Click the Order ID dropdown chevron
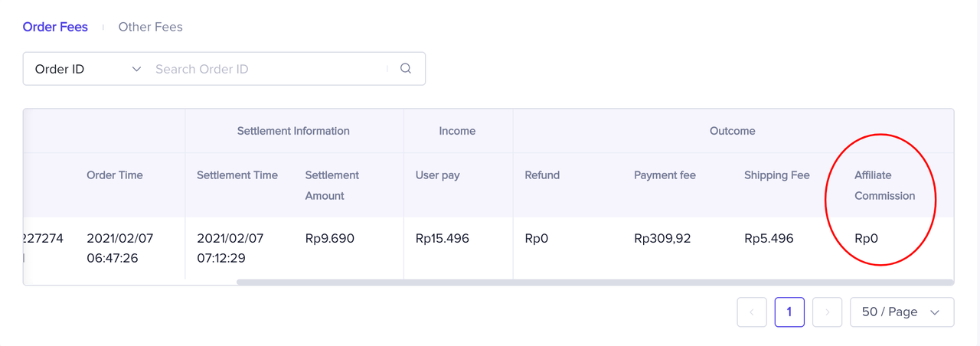The image size is (980, 346). pos(137,69)
